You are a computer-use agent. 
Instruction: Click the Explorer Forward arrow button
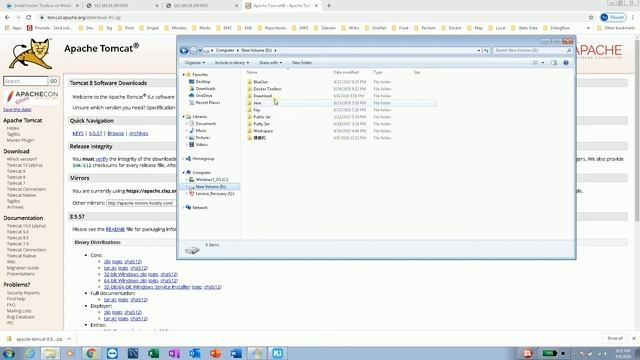[193, 50]
